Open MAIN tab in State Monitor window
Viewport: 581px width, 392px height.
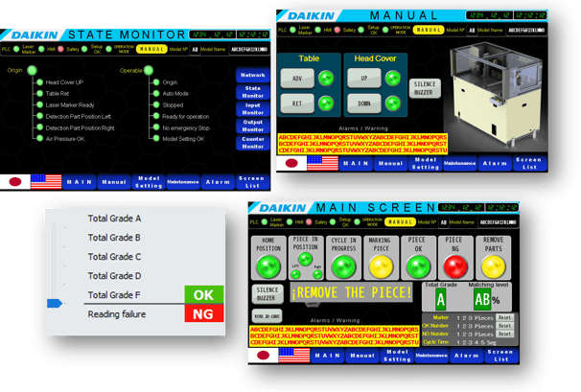(80, 182)
